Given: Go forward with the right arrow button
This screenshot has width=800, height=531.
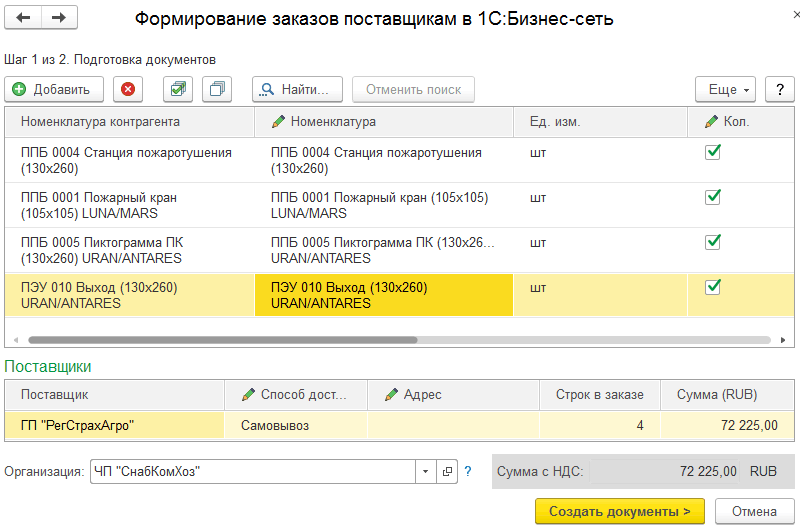Looking at the screenshot, I should click(59, 18).
